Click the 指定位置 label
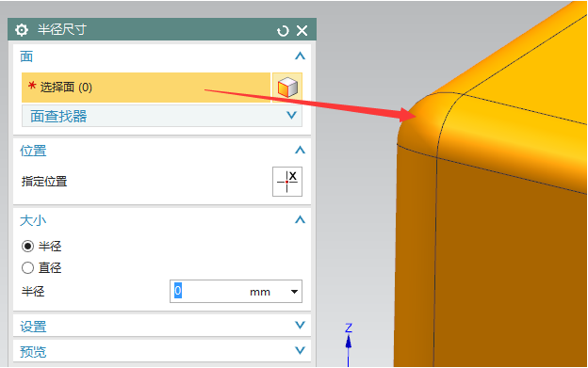This screenshot has height=368, width=588. click(x=44, y=182)
